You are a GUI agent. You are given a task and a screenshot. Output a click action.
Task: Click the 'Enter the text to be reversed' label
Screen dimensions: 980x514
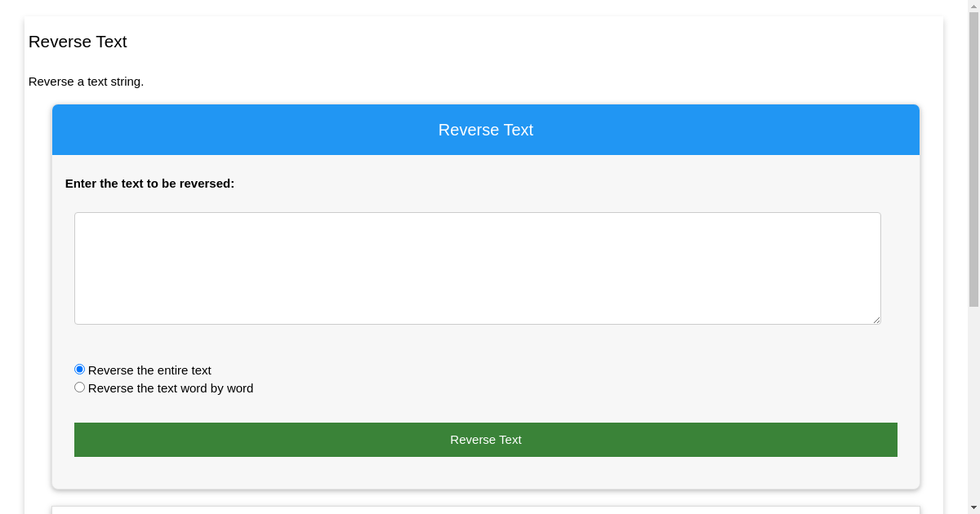(149, 184)
